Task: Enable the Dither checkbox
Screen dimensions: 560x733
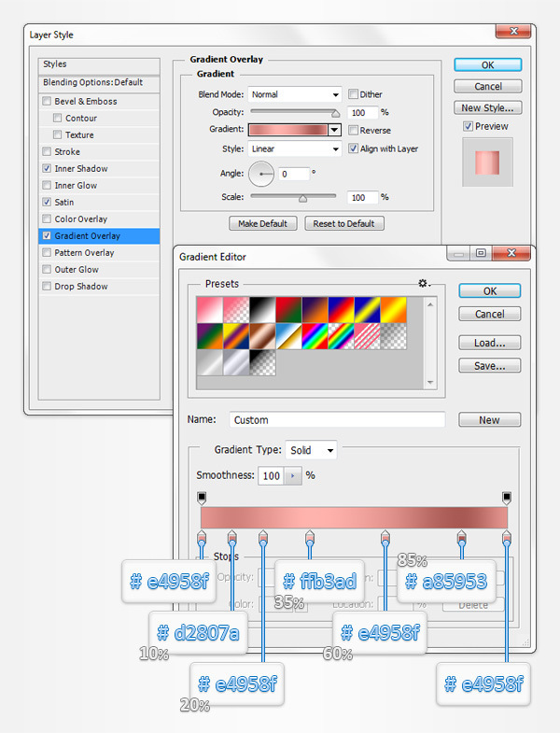Action: click(354, 94)
